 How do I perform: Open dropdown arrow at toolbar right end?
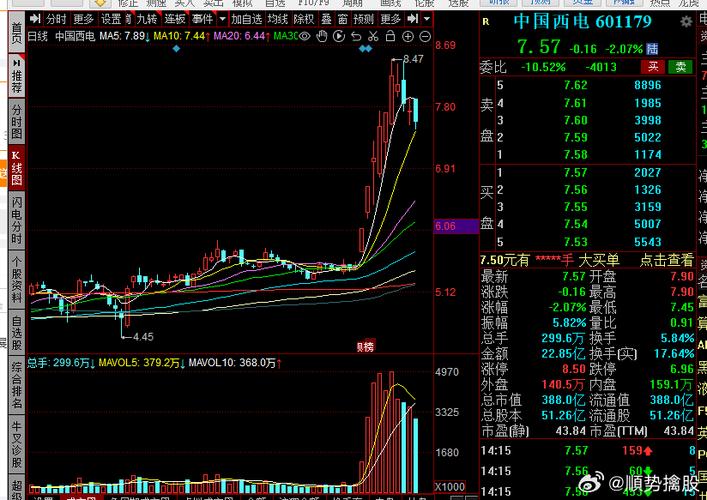coord(428,19)
